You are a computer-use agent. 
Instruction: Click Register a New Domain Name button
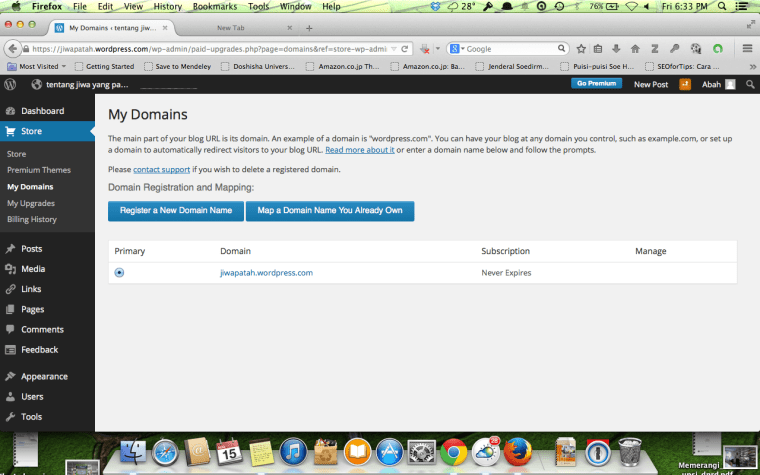coord(176,211)
